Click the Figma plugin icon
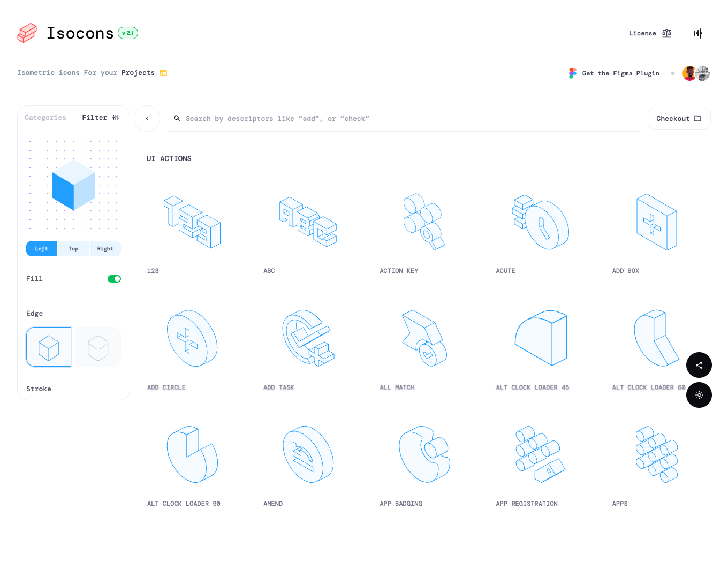728x578 pixels. pos(572,73)
